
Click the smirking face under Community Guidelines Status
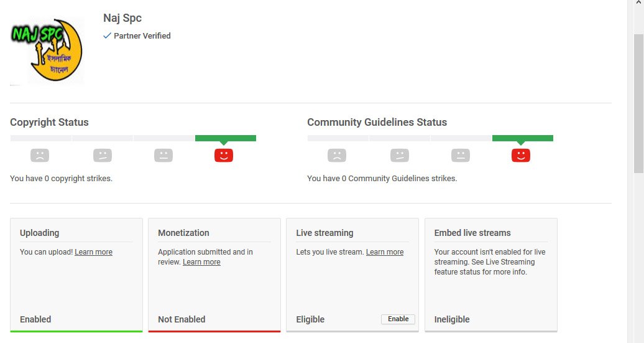click(400, 156)
